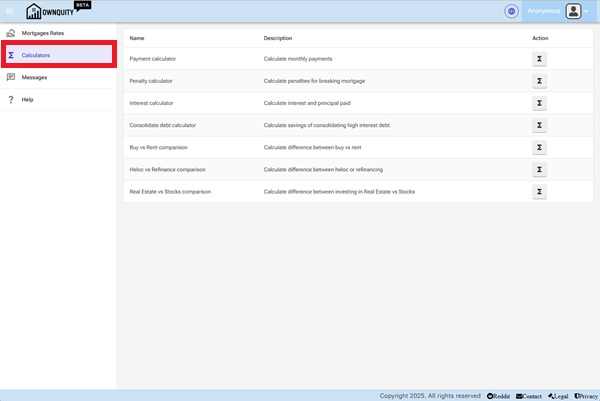Launch Real Estate vs Stocks action icon
Viewport: 600px width, 401px height.
(x=539, y=191)
